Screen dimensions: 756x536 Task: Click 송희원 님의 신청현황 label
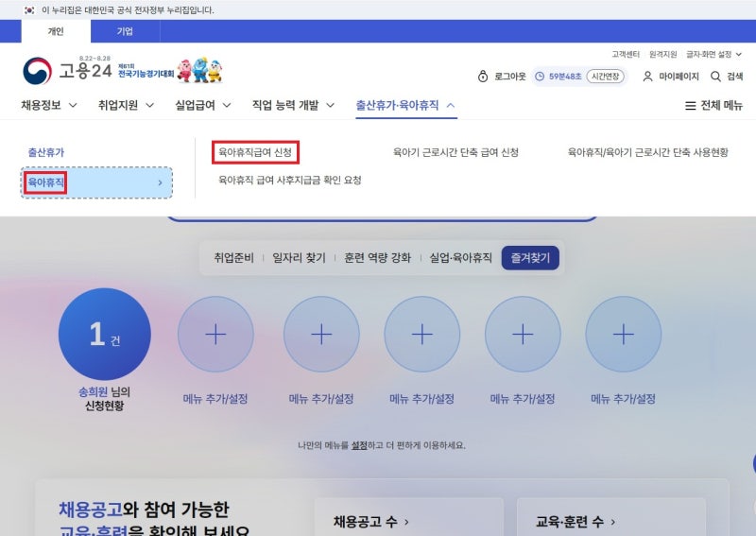tap(105, 399)
